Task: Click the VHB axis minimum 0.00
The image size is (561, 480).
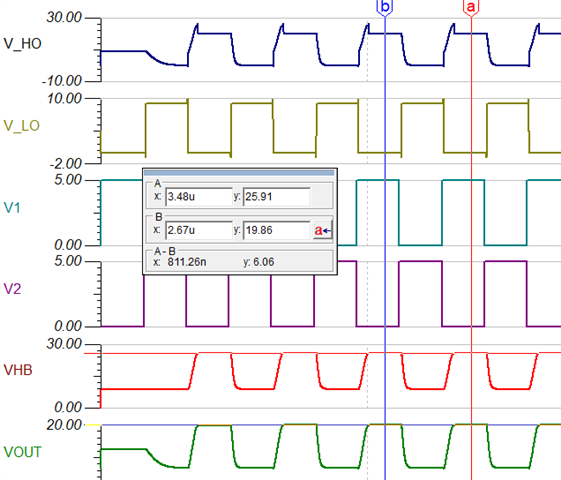Action: 68,407
